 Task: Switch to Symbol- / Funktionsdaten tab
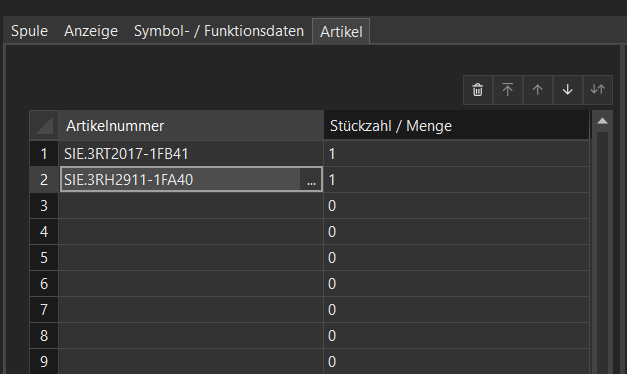(219, 31)
